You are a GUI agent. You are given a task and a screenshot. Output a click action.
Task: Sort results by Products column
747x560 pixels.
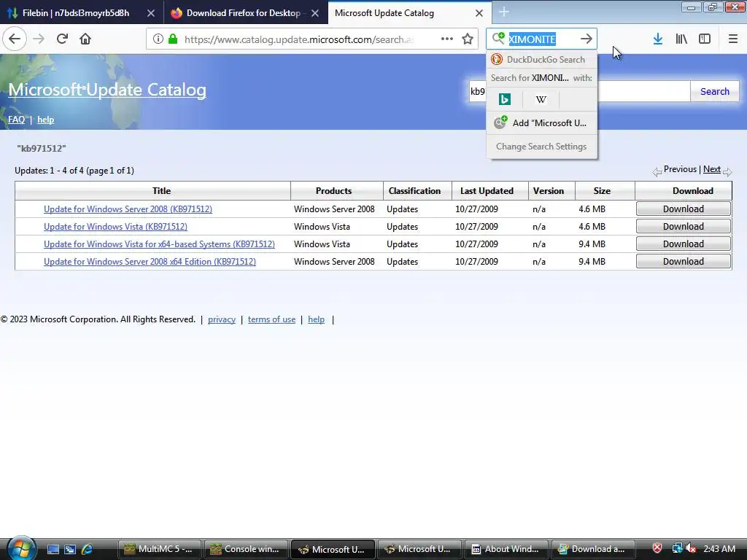tap(333, 191)
